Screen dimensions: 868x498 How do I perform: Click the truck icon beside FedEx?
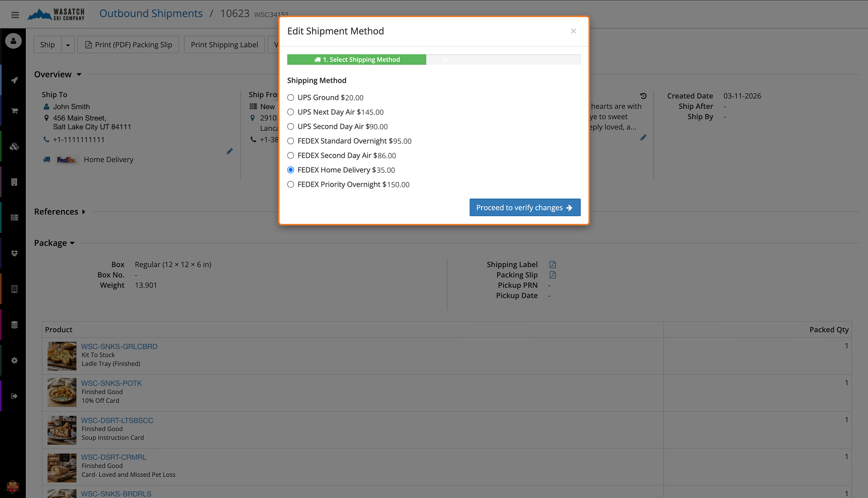tap(47, 160)
